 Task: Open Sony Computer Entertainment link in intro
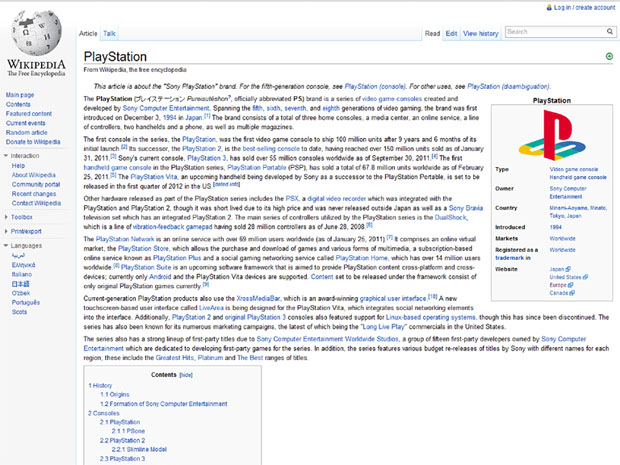click(166, 108)
